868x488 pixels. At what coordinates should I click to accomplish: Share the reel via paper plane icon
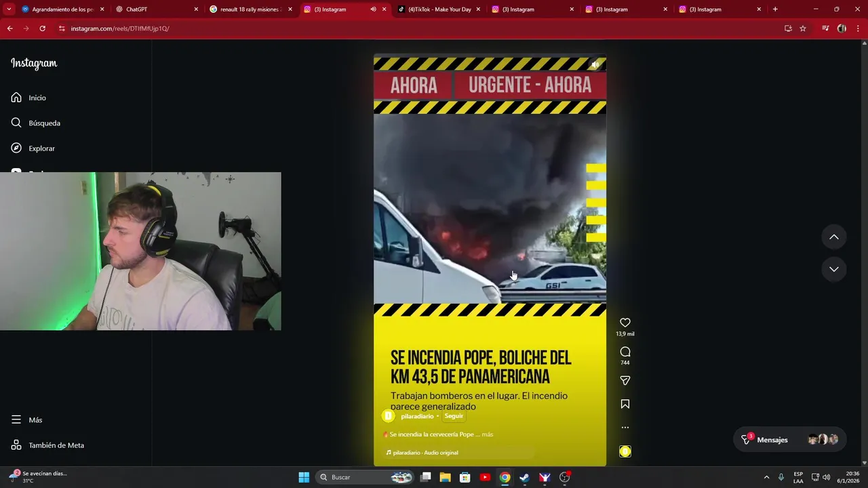(625, 381)
